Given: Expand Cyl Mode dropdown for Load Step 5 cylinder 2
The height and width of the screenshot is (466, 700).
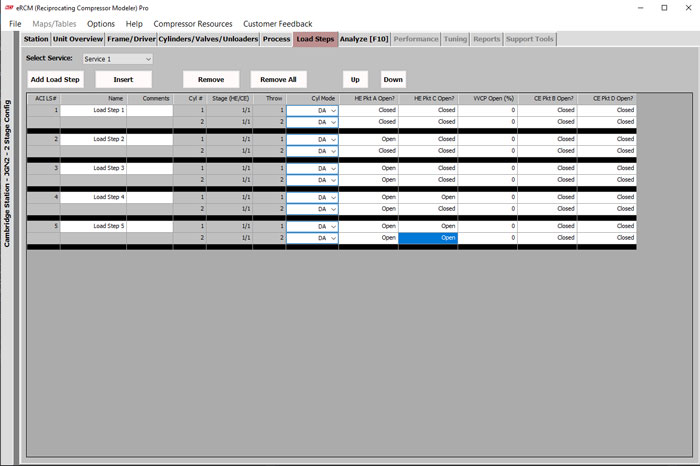Looking at the screenshot, I should click(312, 238).
